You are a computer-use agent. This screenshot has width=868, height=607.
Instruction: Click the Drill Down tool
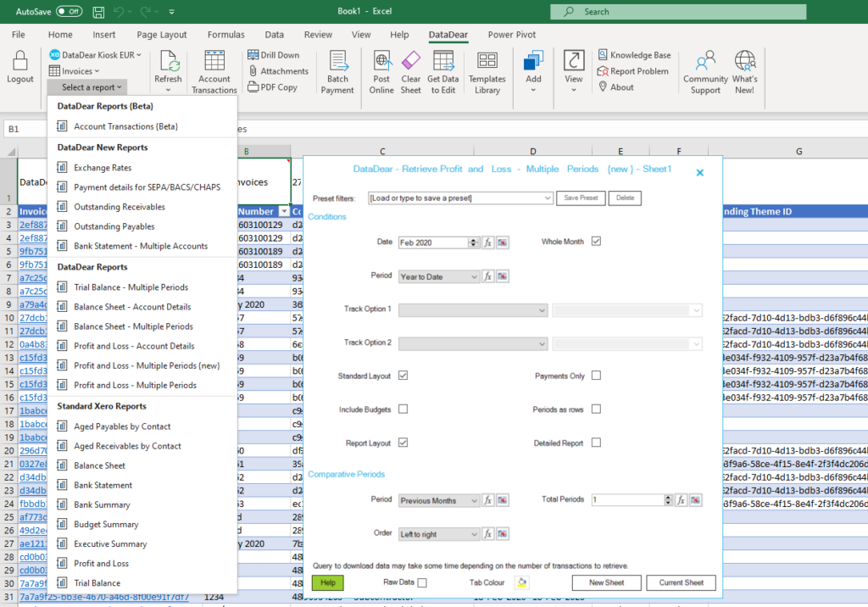click(274, 55)
